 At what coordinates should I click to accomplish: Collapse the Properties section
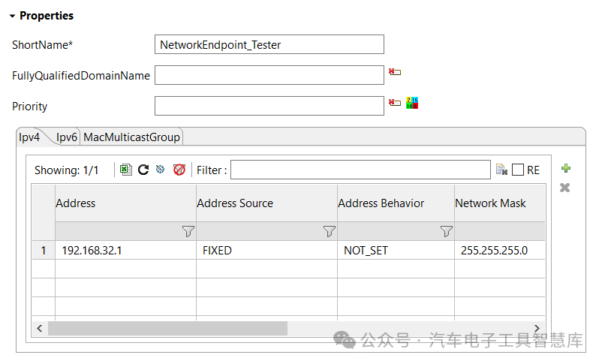click(x=12, y=16)
